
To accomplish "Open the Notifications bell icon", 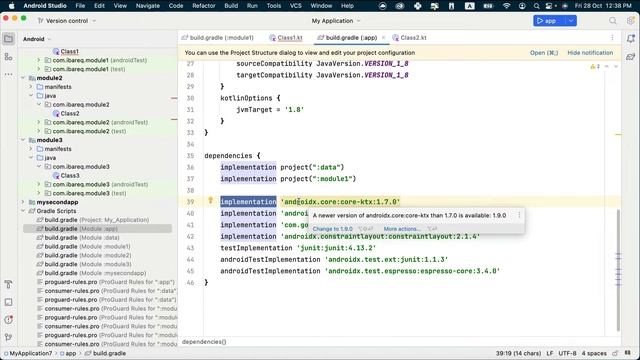I will [631, 38].
